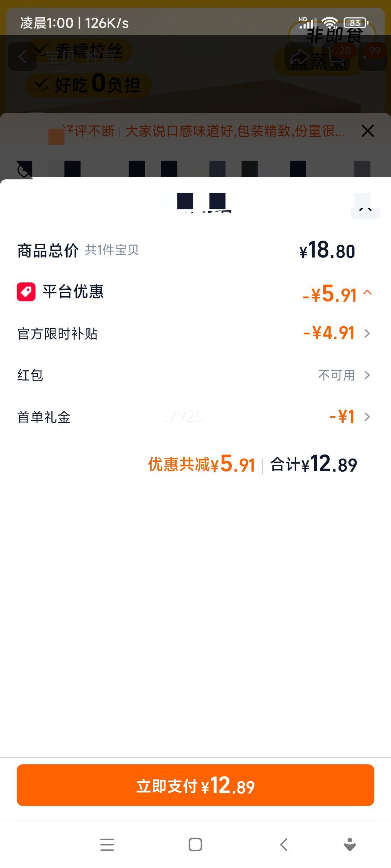The width and height of the screenshot is (391, 868).
Task: Pay now with 立即支付 ¥12.89
Action: [x=195, y=785]
